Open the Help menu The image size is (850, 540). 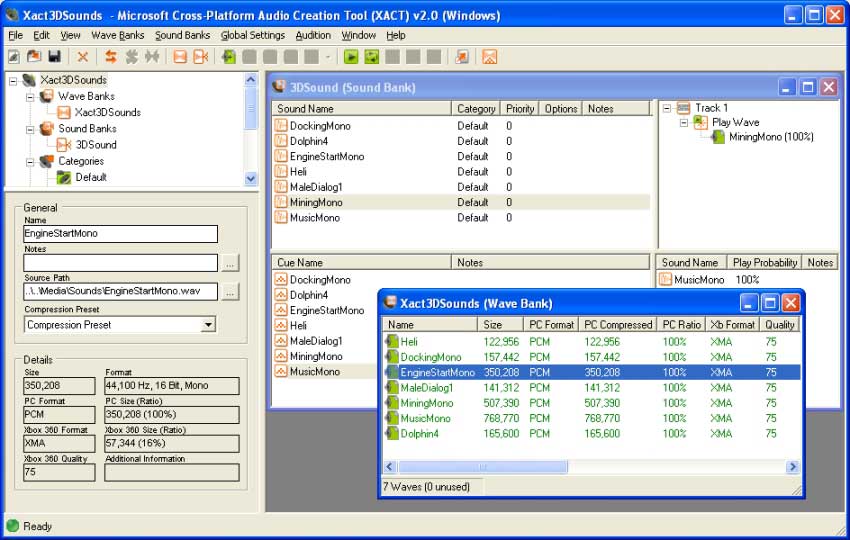396,35
